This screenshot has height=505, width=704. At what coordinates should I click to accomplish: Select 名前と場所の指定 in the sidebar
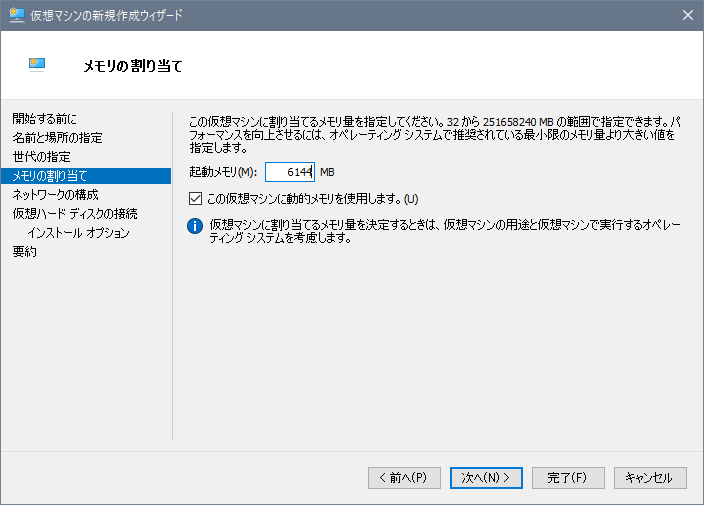57,138
